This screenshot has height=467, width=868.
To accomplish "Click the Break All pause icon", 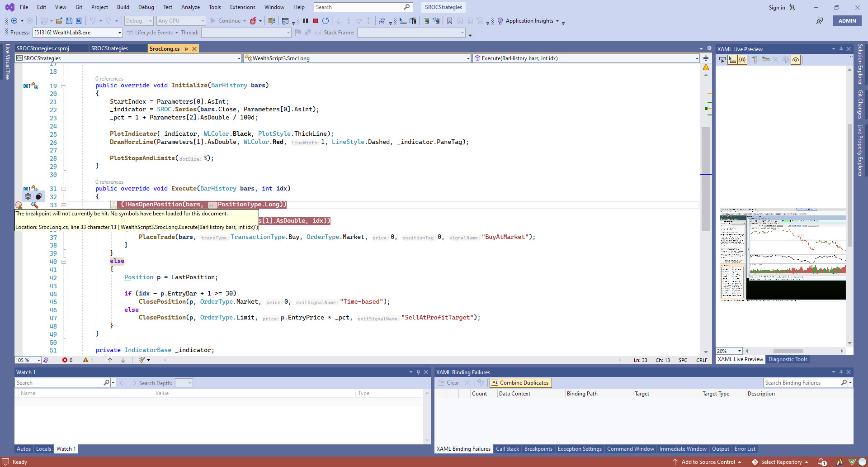I will tap(306, 21).
